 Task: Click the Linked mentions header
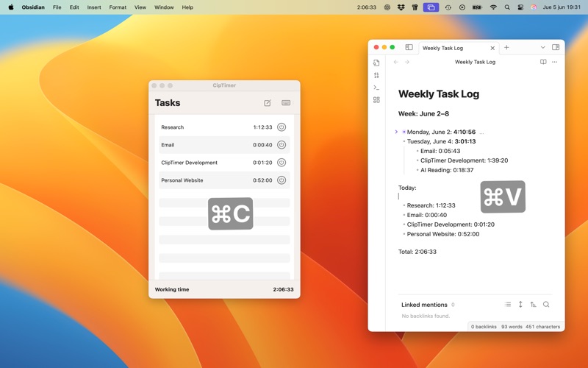tap(424, 305)
